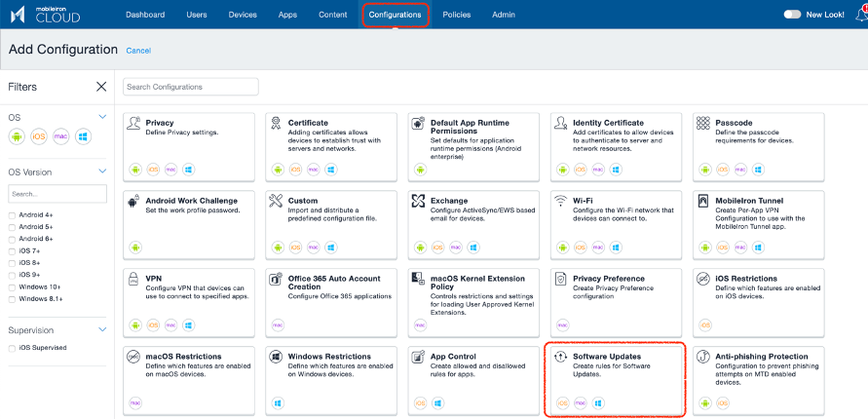Open the Policies tab
The height and width of the screenshot is (420, 868).
click(x=457, y=15)
